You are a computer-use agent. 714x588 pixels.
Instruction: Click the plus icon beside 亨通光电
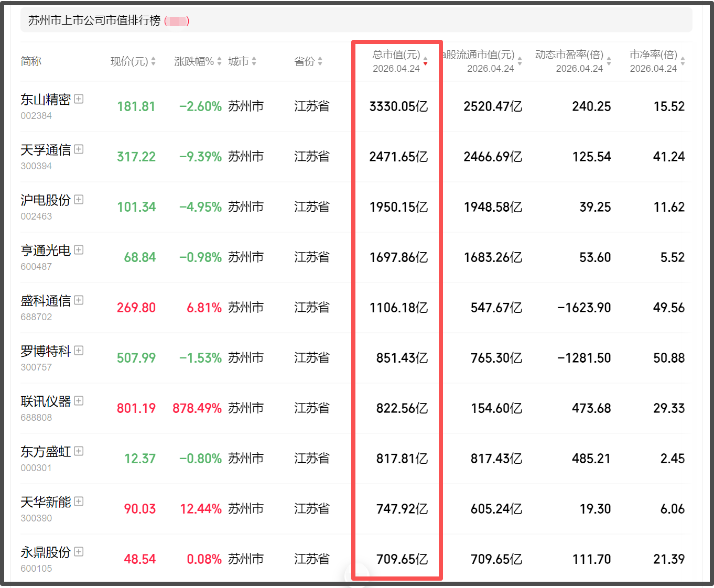[79, 250]
